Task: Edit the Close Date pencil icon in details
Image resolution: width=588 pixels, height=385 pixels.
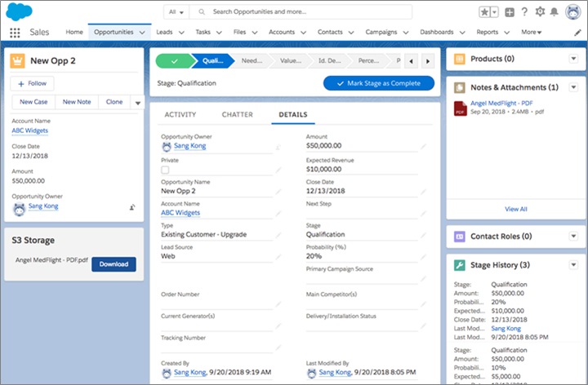Action: pos(423,192)
